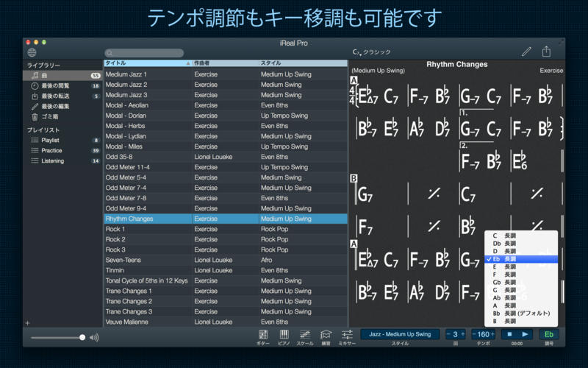Select the Trane Changes 3 song
588x368 pixels.
coord(226,311)
